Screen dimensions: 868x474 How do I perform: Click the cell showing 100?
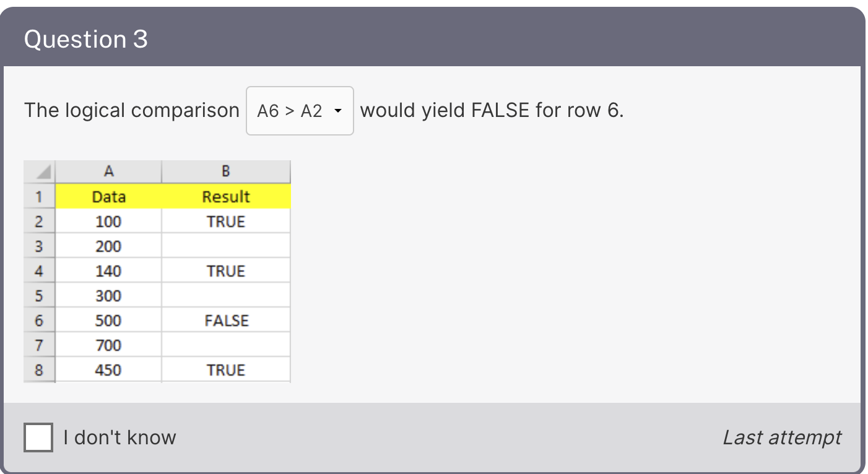(x=108, y=221)
